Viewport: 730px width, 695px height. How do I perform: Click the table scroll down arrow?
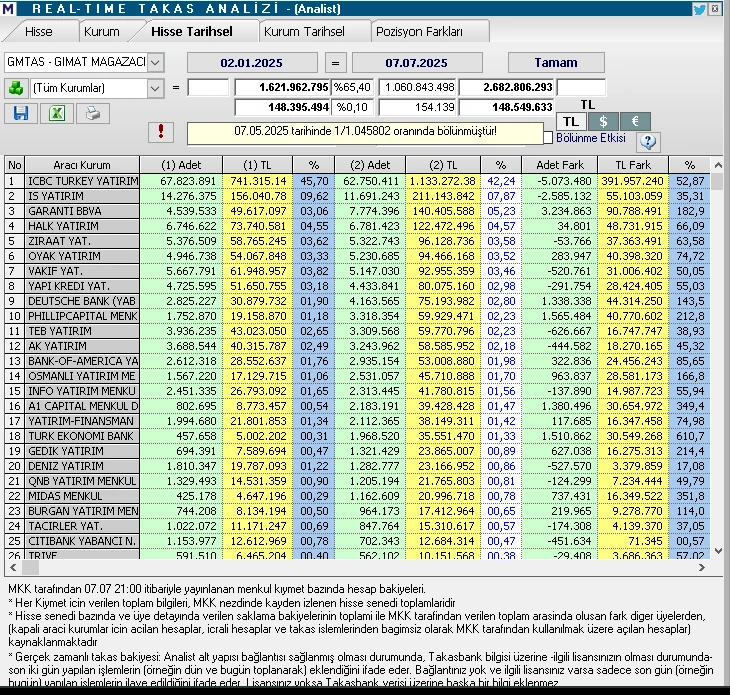coord(717,551)
